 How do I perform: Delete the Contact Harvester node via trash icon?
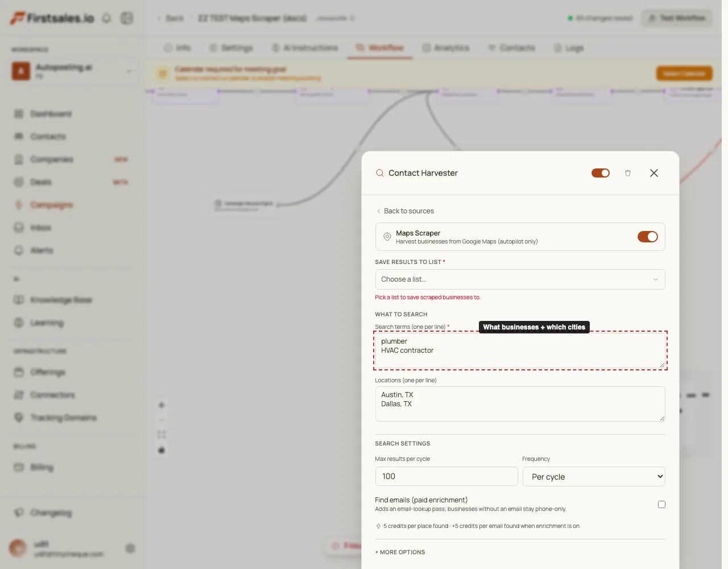[x=628, y=173]
